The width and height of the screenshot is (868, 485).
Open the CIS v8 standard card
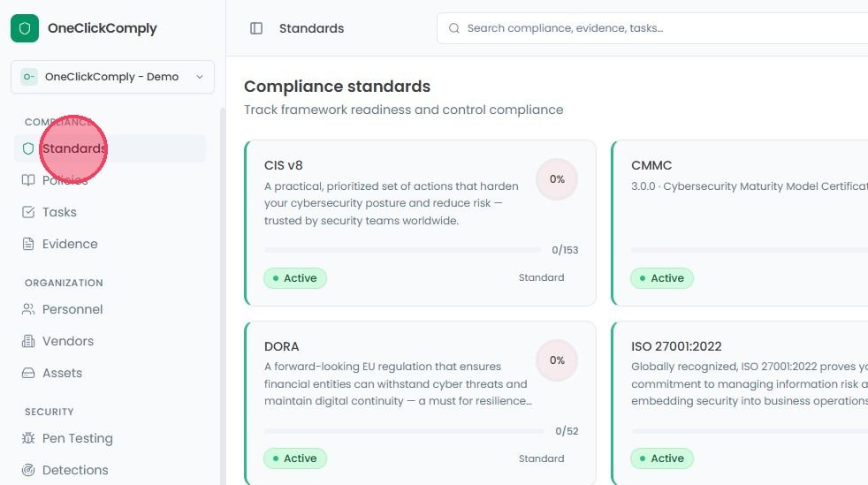(420, 223)
